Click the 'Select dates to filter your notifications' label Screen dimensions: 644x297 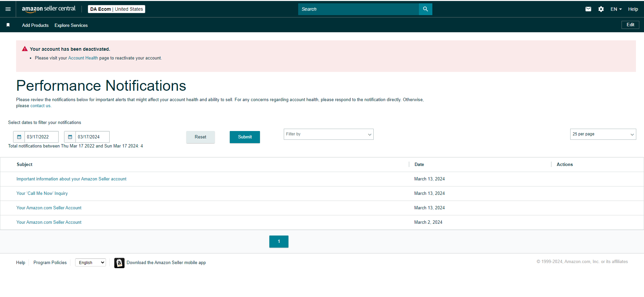click(45, 123)
